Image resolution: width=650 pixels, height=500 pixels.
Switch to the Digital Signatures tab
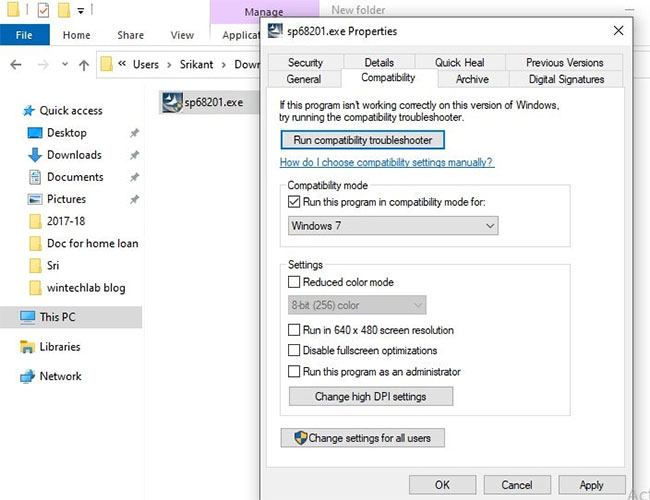point(566,79)
